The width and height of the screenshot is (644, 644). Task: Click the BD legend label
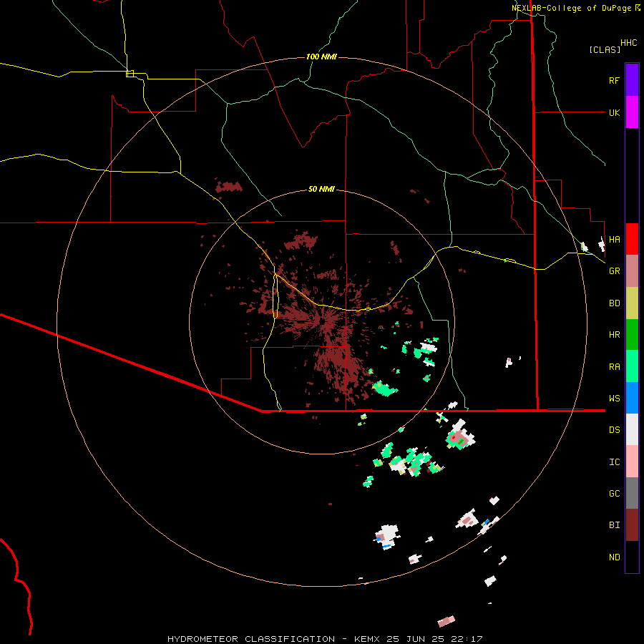[x=614, y=303]
